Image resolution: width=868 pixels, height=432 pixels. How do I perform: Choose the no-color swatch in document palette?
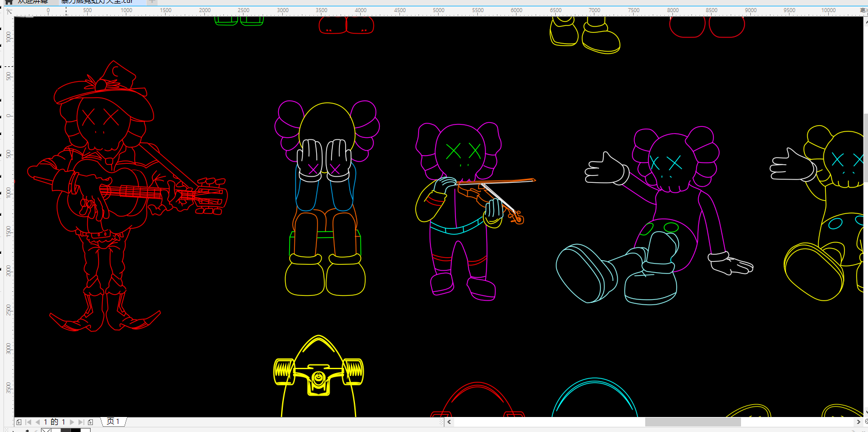[47, 430]
